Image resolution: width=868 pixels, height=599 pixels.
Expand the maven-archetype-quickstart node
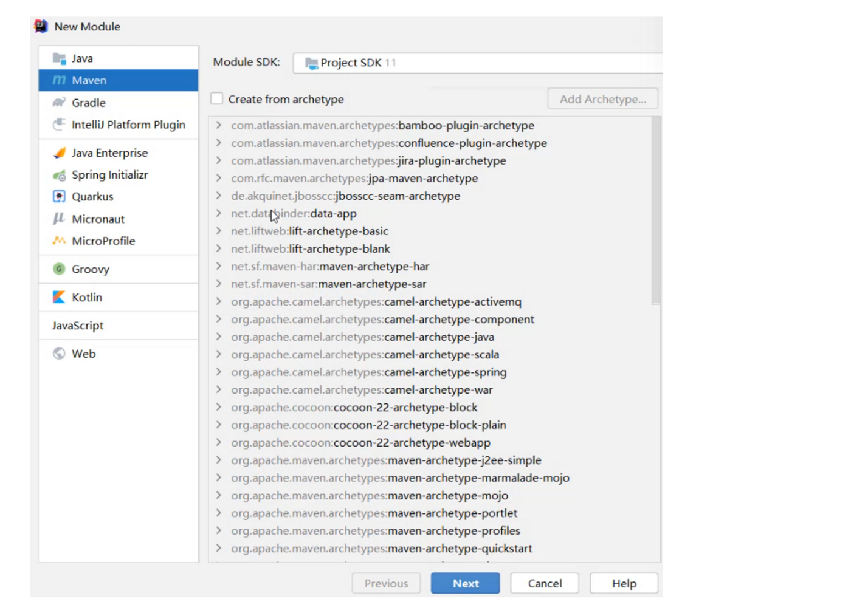(x=218, y=548)
